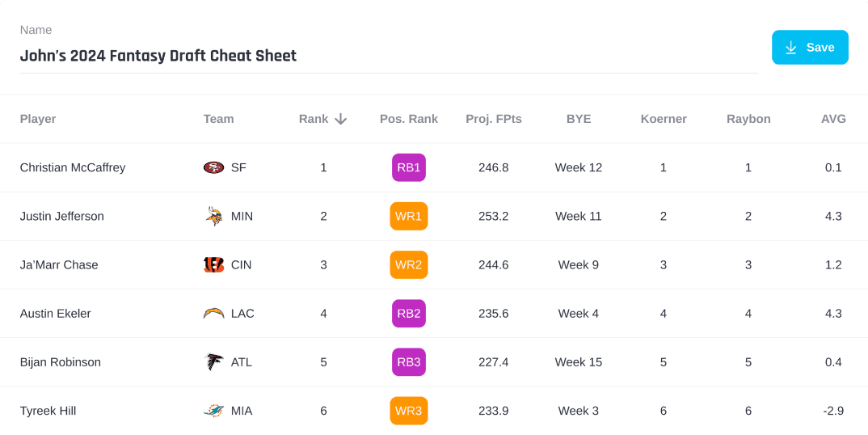Sort by the Proj. FPts column header

[494, 119]
